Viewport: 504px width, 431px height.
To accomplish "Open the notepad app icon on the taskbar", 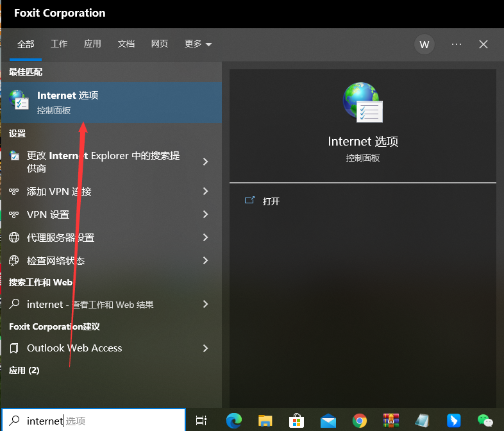I will [x=422, y=421].
